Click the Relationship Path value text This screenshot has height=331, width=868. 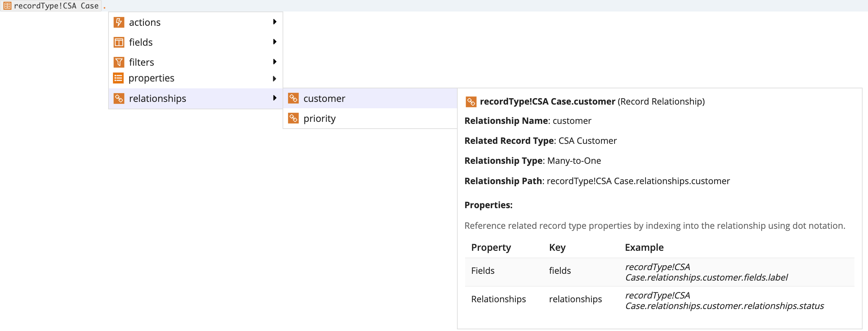[x=638, y=181]
